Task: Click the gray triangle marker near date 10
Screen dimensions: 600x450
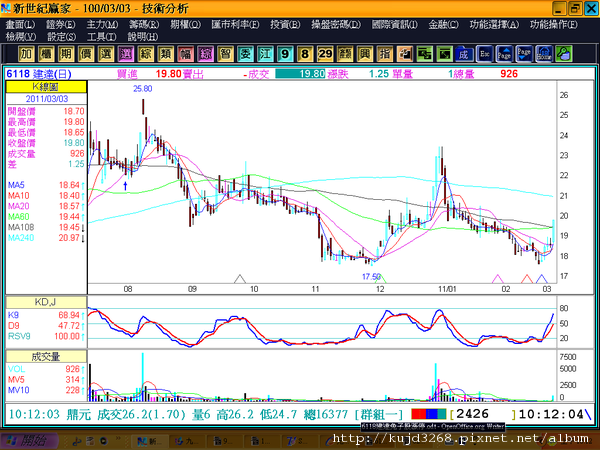Action: tap(240, 279)
